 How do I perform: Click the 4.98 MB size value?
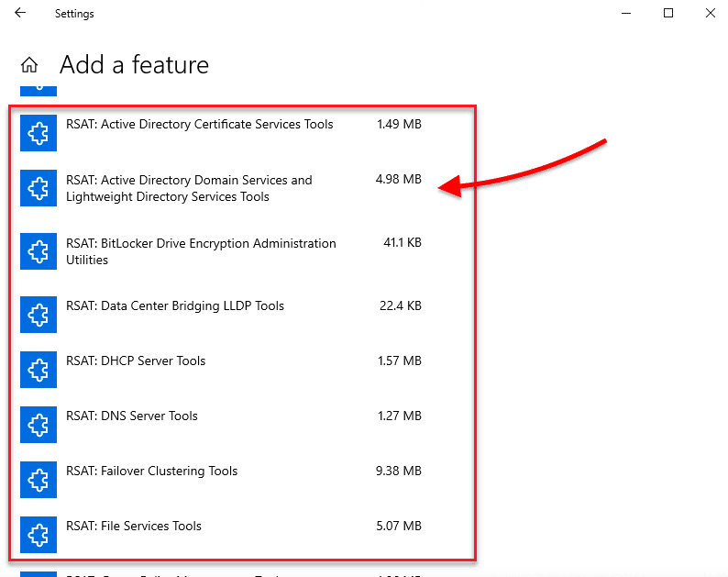click(399, 179)
